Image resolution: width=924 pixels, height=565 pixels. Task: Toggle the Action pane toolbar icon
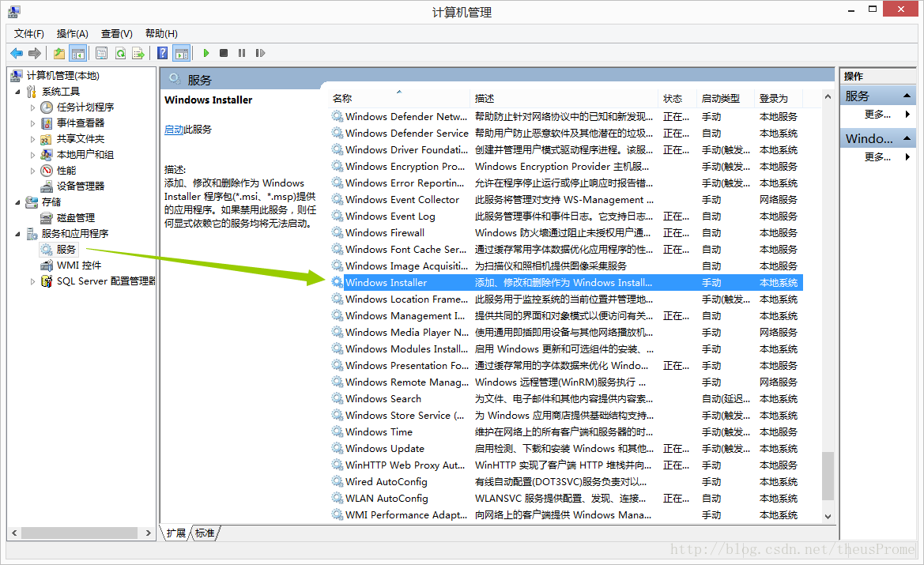182,53
